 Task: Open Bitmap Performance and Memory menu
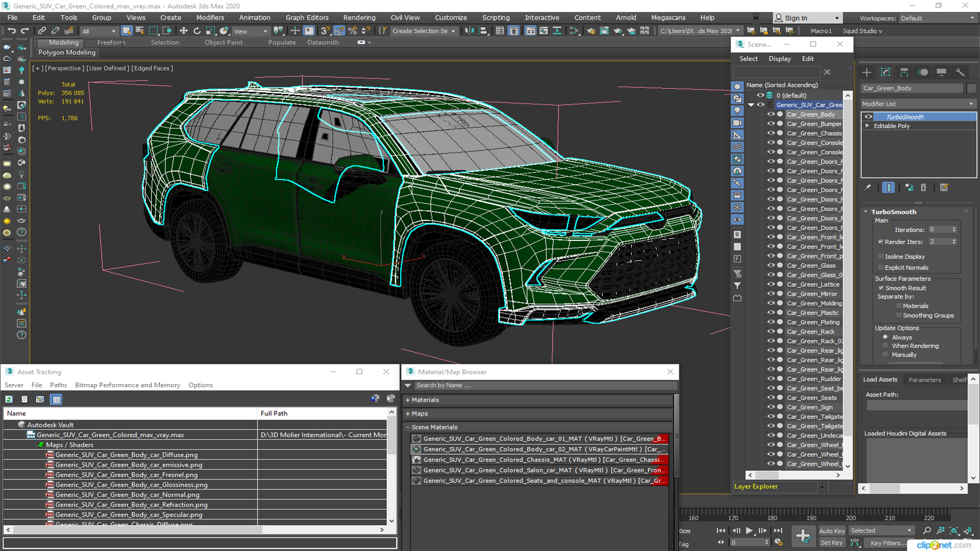[128, 385]
